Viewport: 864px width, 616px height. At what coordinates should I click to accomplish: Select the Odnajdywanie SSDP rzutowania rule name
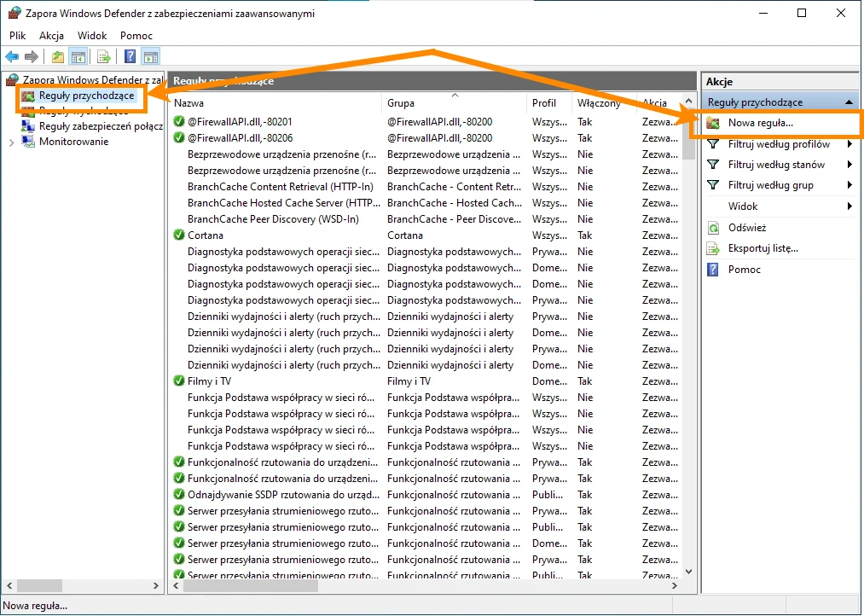(x=284, y=495)
